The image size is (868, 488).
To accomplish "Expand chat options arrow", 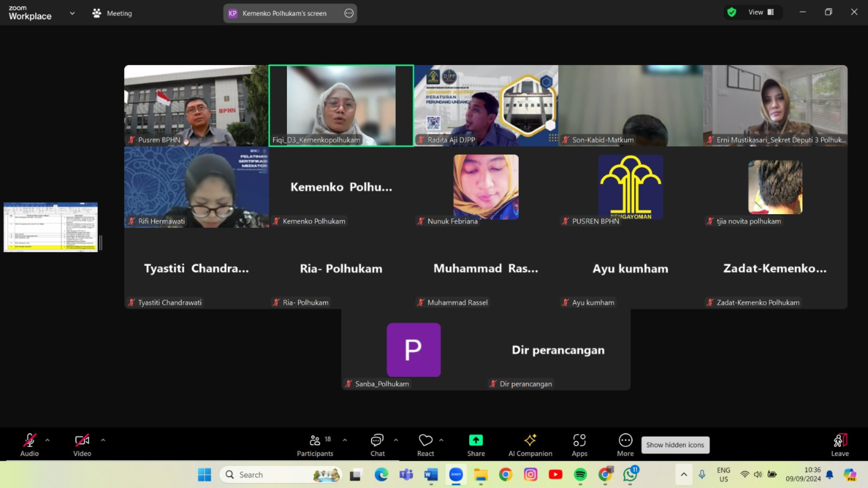I will tap(396, 440).
